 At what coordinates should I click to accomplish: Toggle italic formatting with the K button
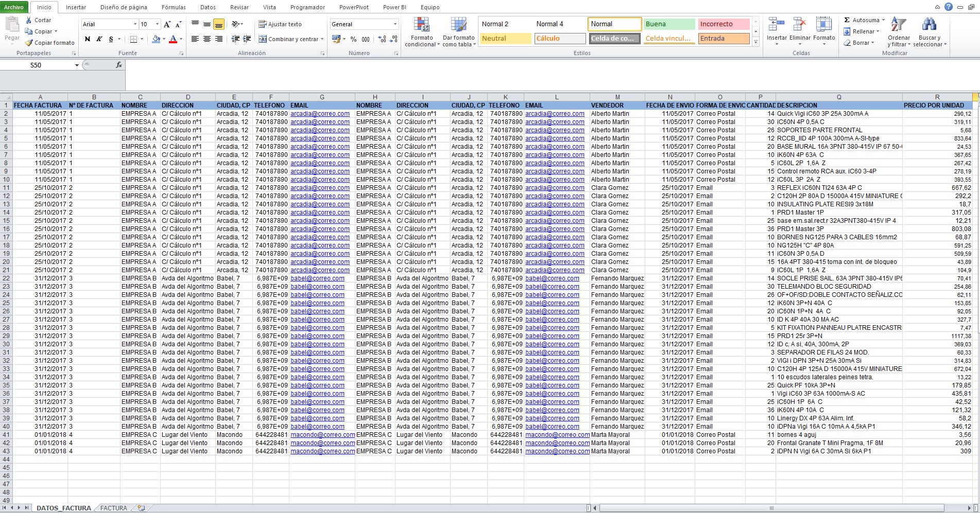tap(98, 39)
